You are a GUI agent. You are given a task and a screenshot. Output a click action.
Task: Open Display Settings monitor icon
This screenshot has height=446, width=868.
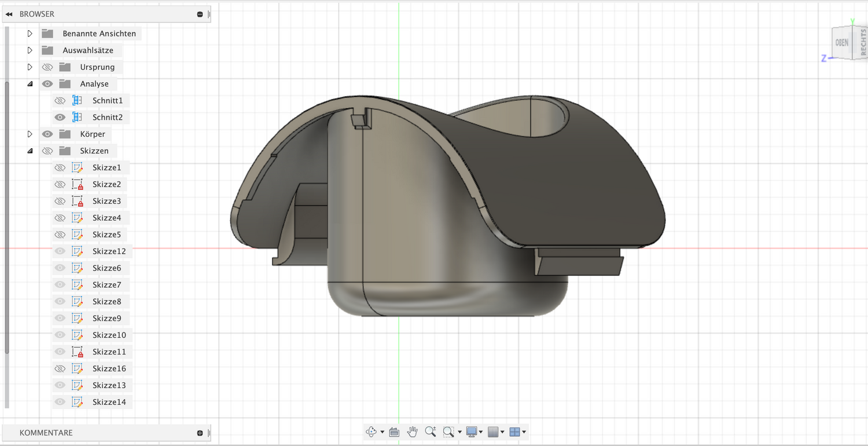coord(472,432)
